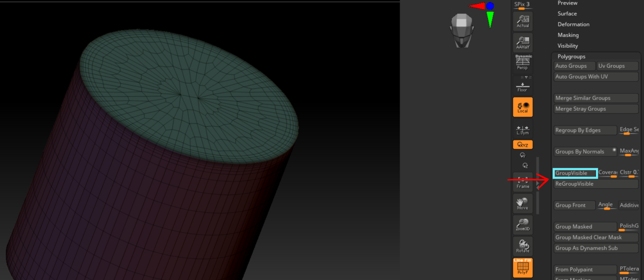The width and height of the screenshot is (644, 280).
Task: Select the Rotate view icon
Action: coord(523,246)
